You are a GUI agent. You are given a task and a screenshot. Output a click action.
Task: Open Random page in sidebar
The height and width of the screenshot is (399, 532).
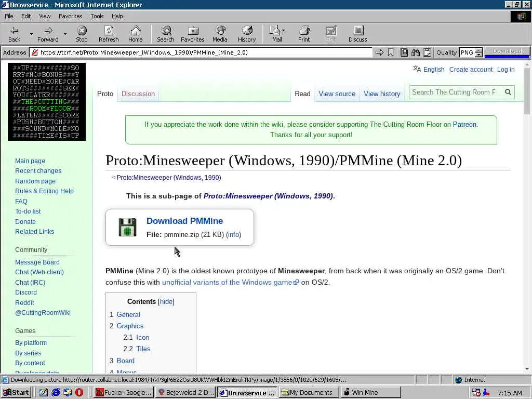(x=35, y=181)
